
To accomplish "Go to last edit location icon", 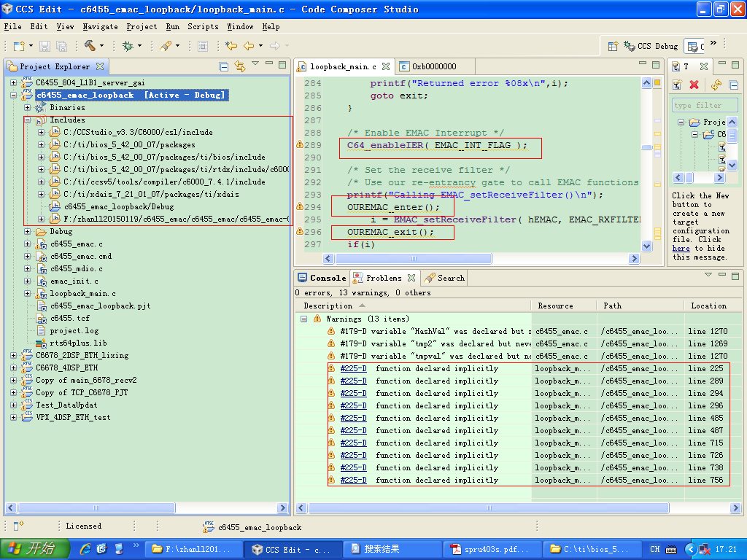I will click(231, 46).
